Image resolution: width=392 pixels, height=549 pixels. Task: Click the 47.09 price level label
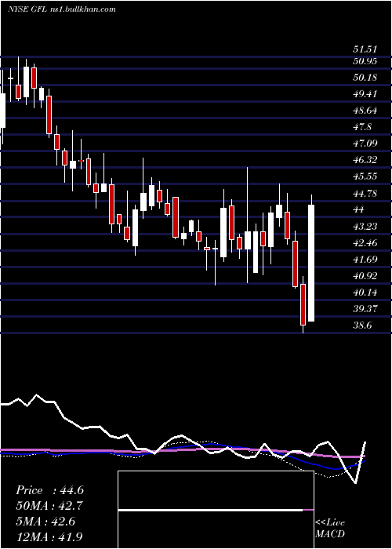[365, 144]
